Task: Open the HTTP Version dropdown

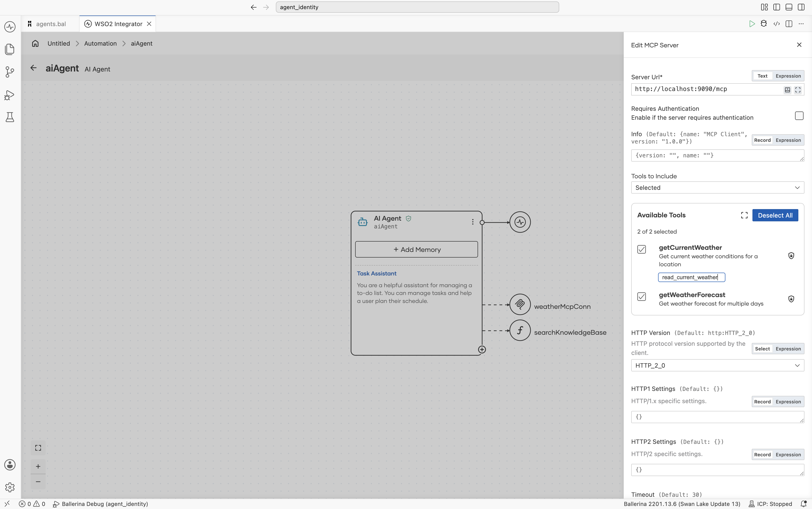Action: 717,366
